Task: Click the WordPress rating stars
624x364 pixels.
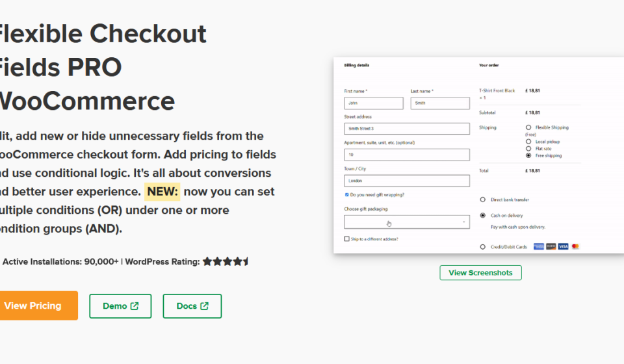Action: (226, 261)
